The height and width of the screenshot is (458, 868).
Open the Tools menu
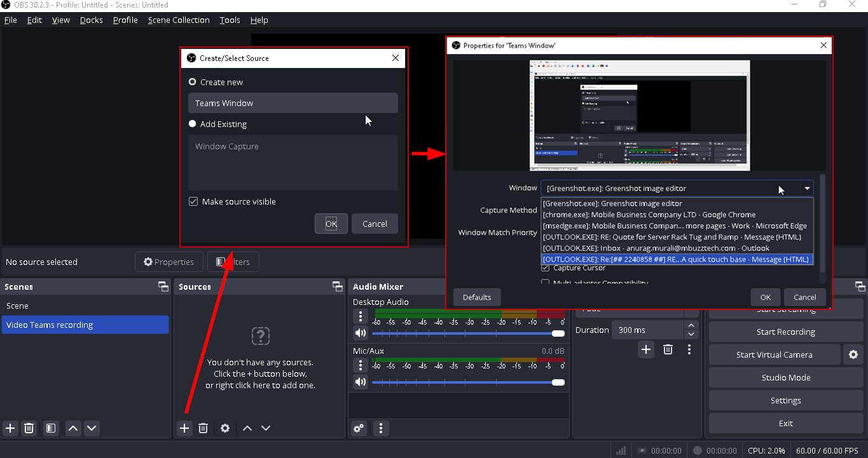pyautogui.click(x=230, y=20)
